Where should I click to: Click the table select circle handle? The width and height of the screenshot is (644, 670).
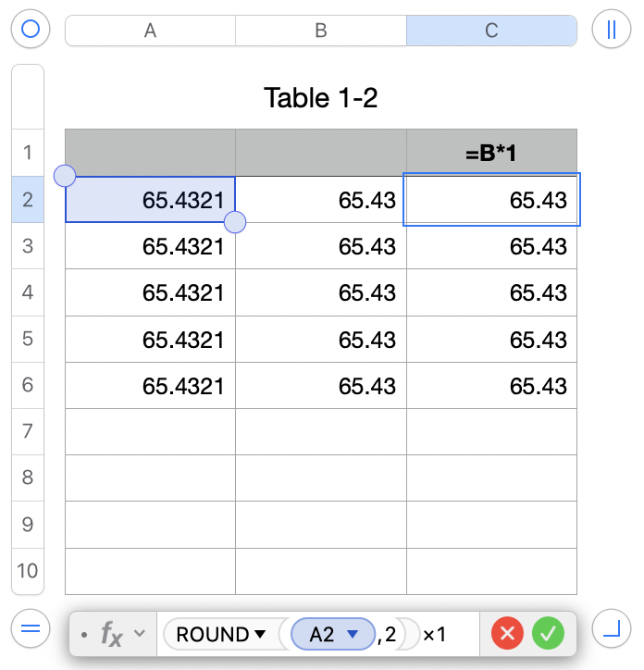click(30, 30)
